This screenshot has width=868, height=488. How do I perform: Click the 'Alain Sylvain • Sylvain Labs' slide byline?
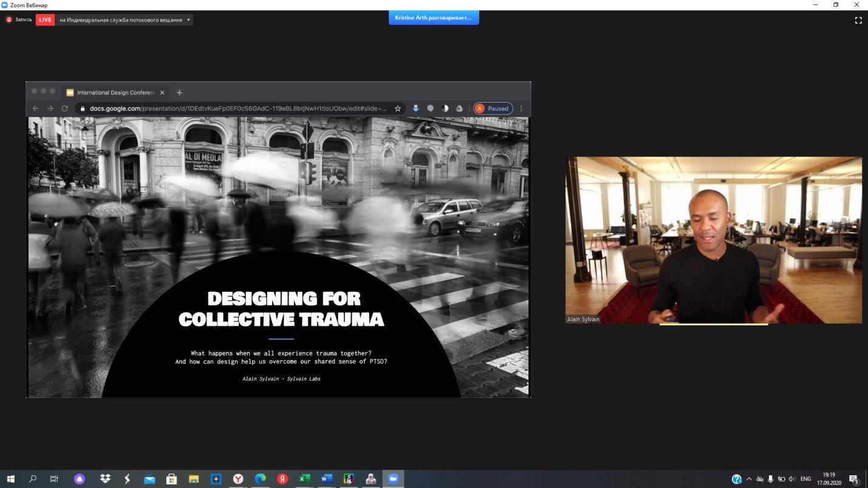coord(281,379)
